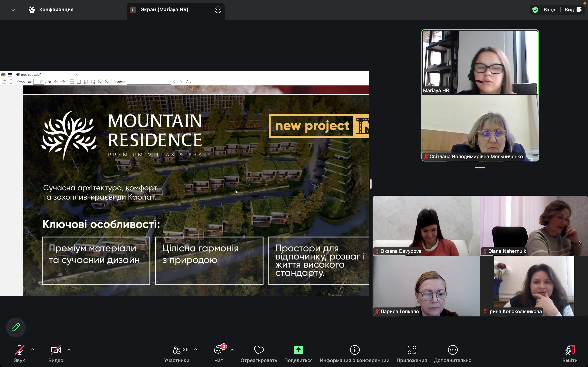The width and height of the screenshot is (588, 367).
Task: Expand the participants options arrow
Action: [x=196, y=349]
